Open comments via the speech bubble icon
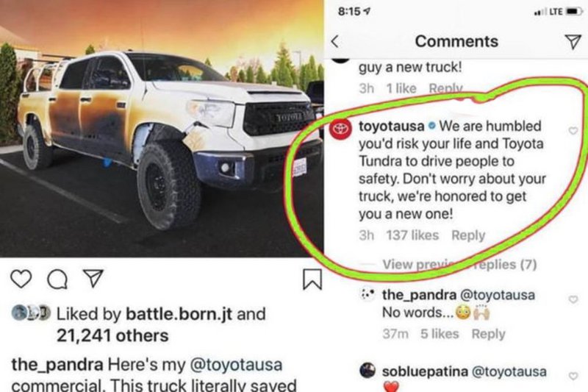This screenshot has height=392, width=588. pos(57,279)
